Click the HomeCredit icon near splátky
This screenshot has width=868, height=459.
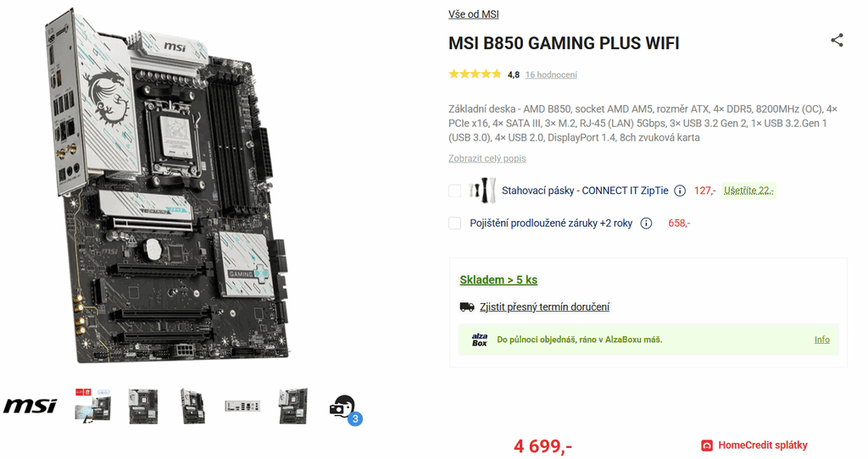[x=707, y=445]
